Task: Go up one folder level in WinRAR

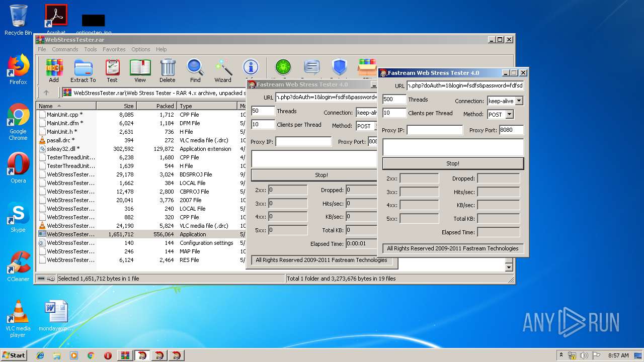Action: click(46, 93)
